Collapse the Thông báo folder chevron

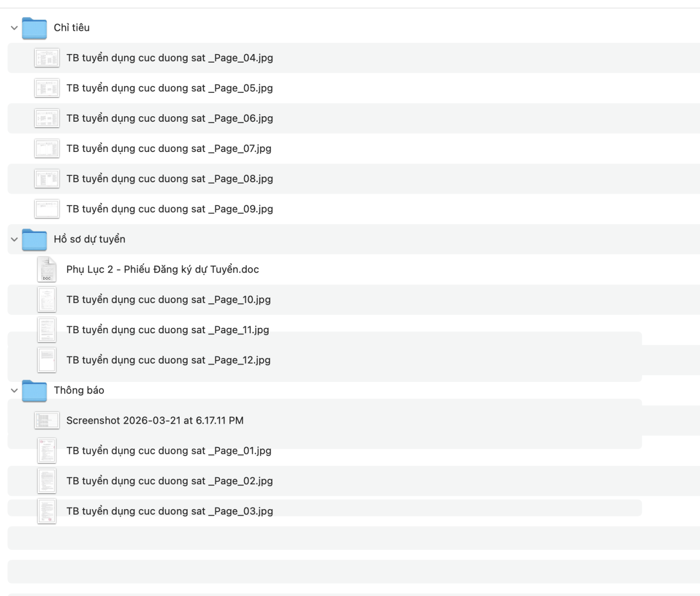coord(14,390)
